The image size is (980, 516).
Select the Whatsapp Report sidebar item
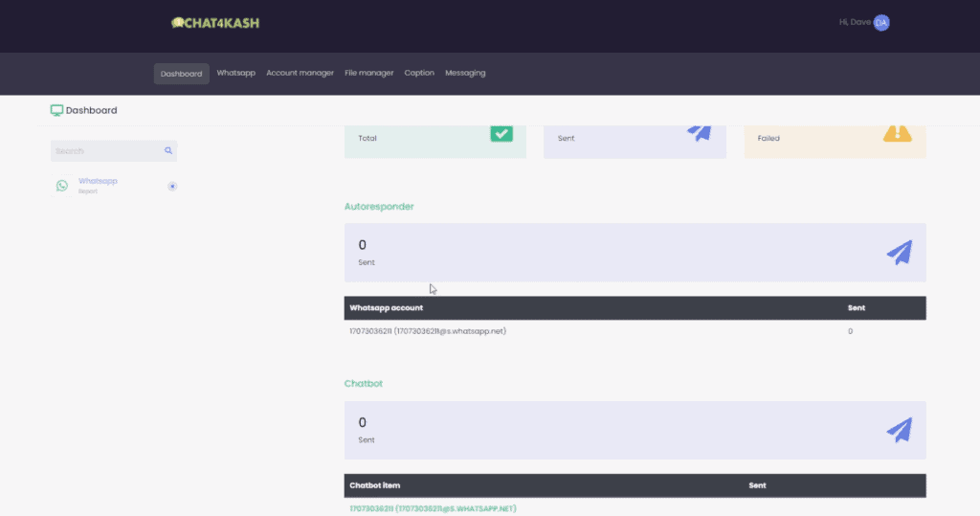tap(114, 186)
